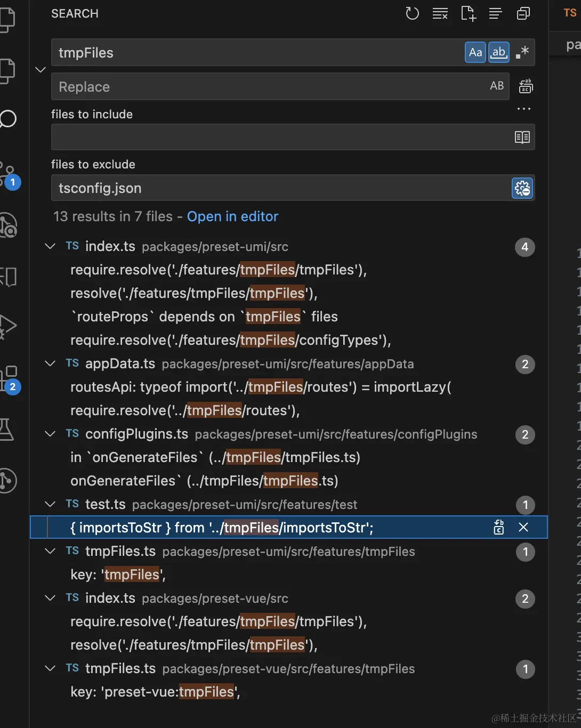The image size is (581, 728).
Task: Dismiss the importsToStr match result
Action: click(523, 527)
